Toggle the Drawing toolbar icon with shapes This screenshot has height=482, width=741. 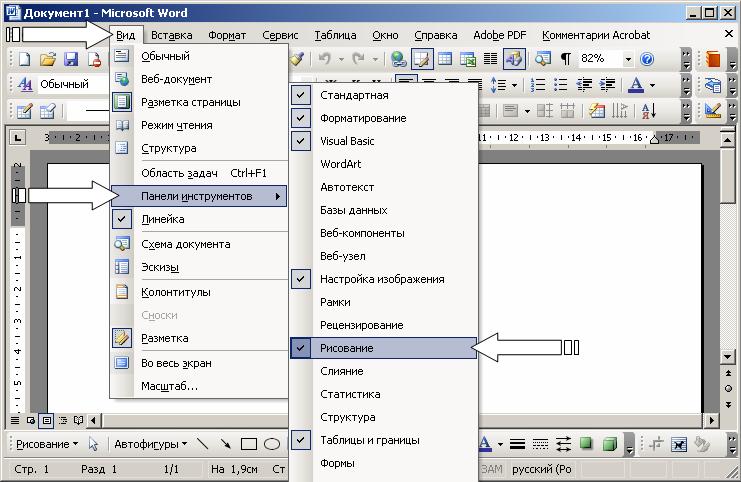coord(514,59)
